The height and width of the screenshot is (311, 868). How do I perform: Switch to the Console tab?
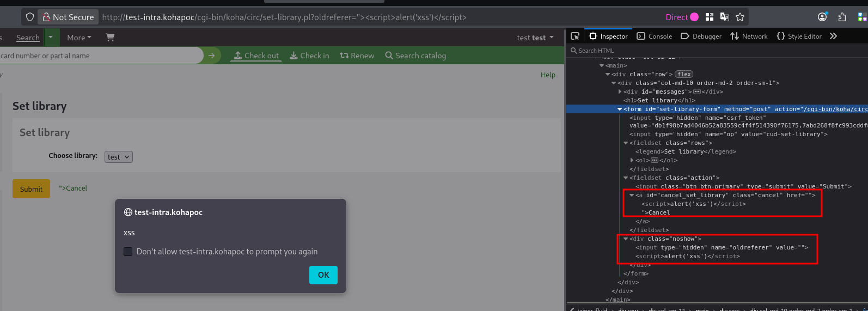(x=655, y=36)
